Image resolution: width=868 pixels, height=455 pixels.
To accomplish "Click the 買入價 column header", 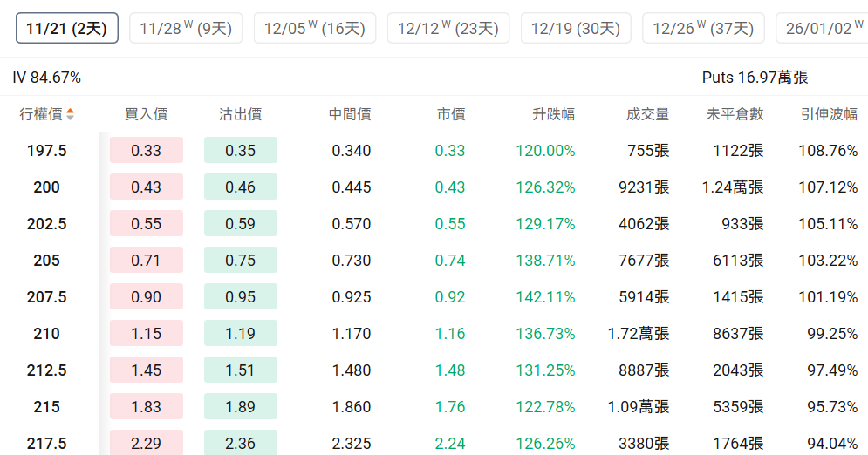I will [146, 114].
